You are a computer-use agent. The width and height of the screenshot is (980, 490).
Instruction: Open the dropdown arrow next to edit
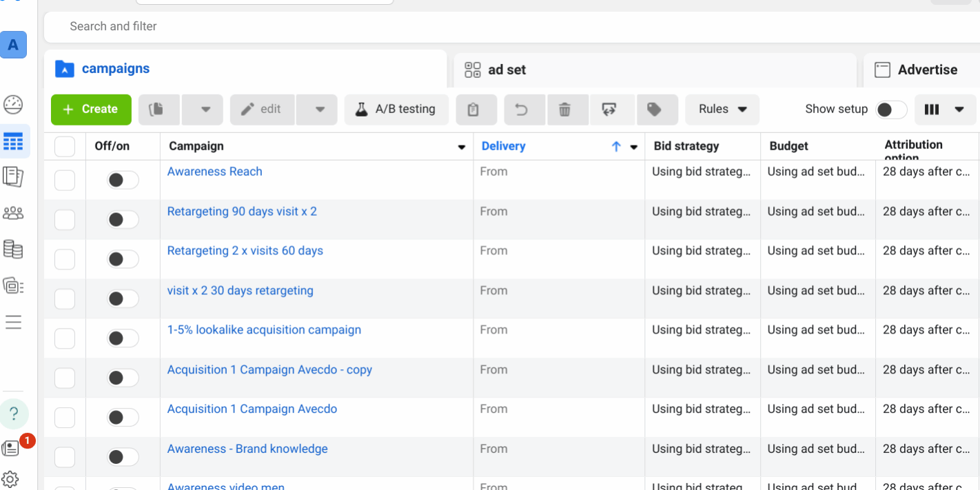[320, 110]
